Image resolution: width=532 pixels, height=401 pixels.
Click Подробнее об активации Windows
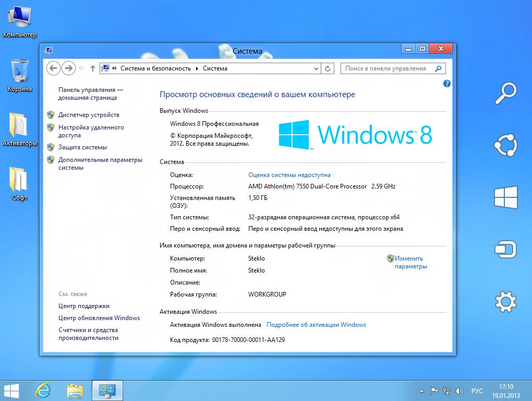[x=316, y=325]
